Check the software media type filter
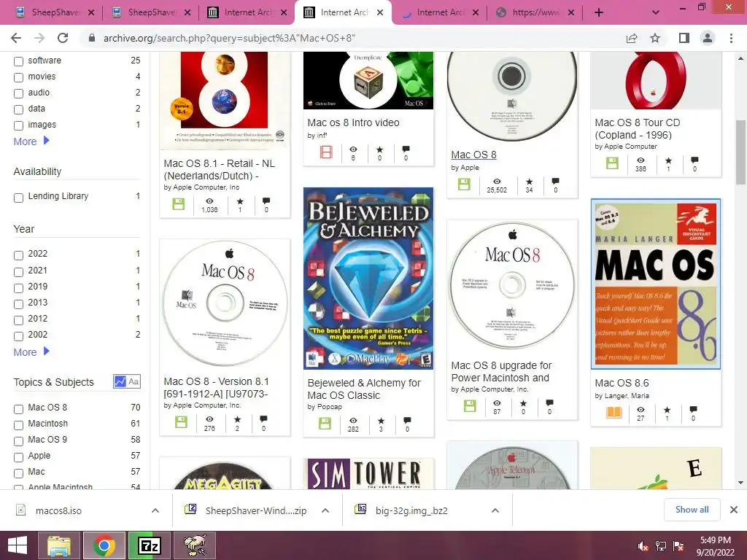Screen dimensions: 747x560 pyautogui.click(x=18, y=61)
